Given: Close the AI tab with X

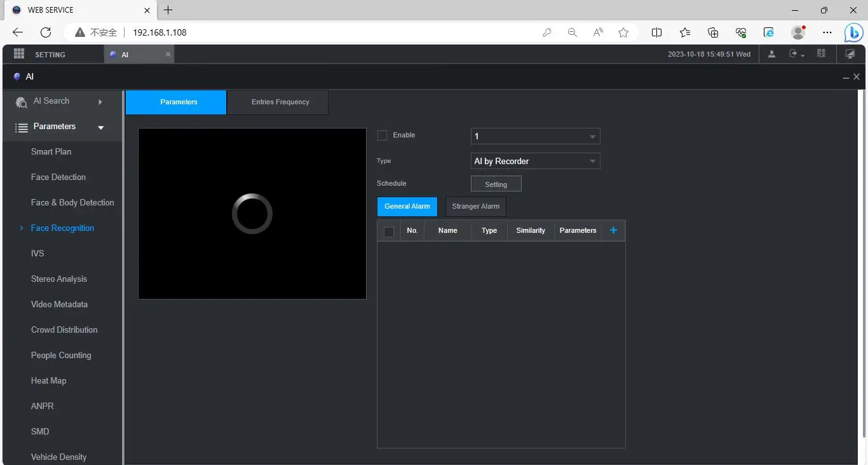Looking at the screenshot, I should [x=168, y=55].
